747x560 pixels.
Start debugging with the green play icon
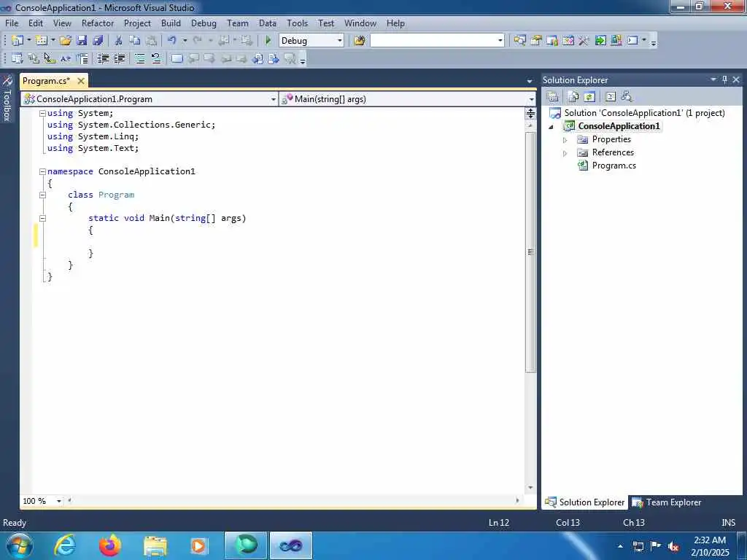(268, 41)
